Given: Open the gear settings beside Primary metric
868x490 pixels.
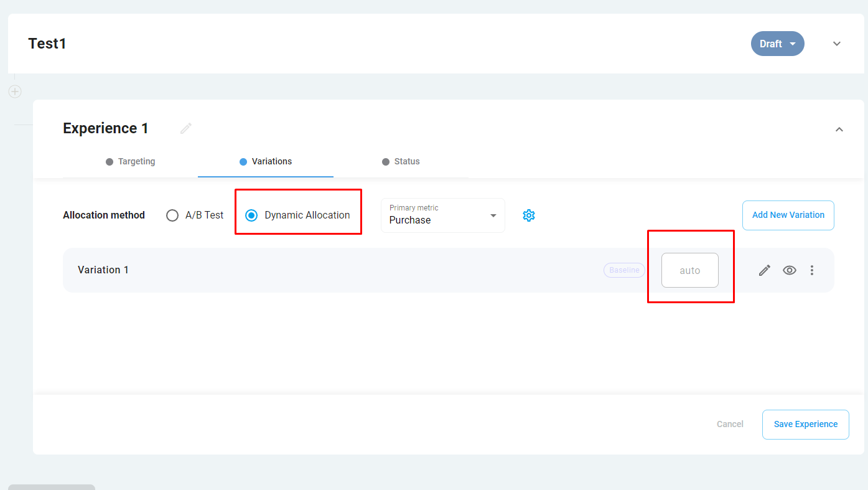Looking at the screenshot, I should 529,215.
